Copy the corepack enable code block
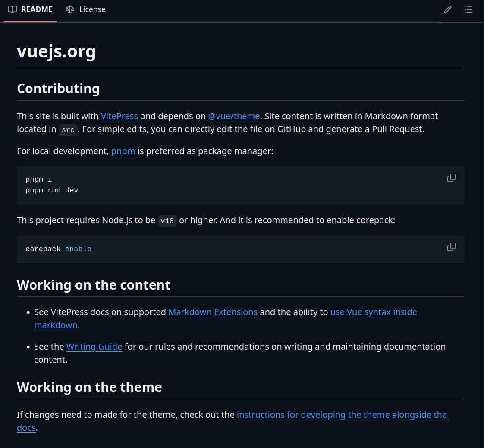 pyautogui.click(x=452, y=247)
